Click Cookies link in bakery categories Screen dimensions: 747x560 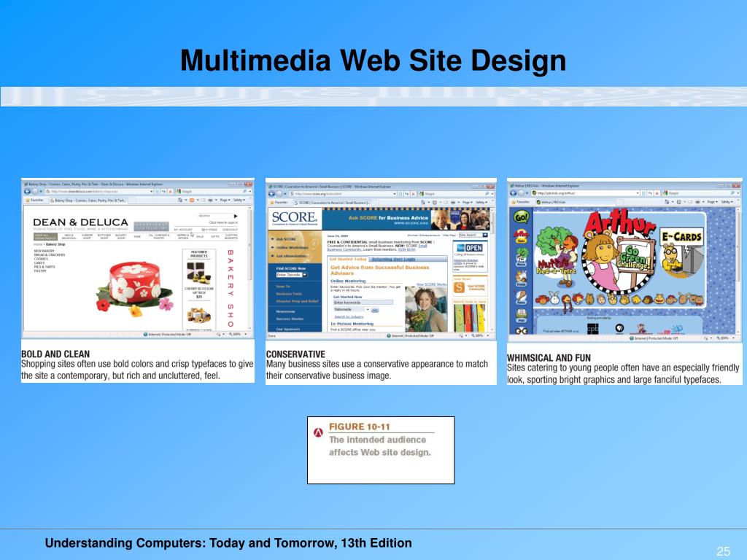coord(39,259)
